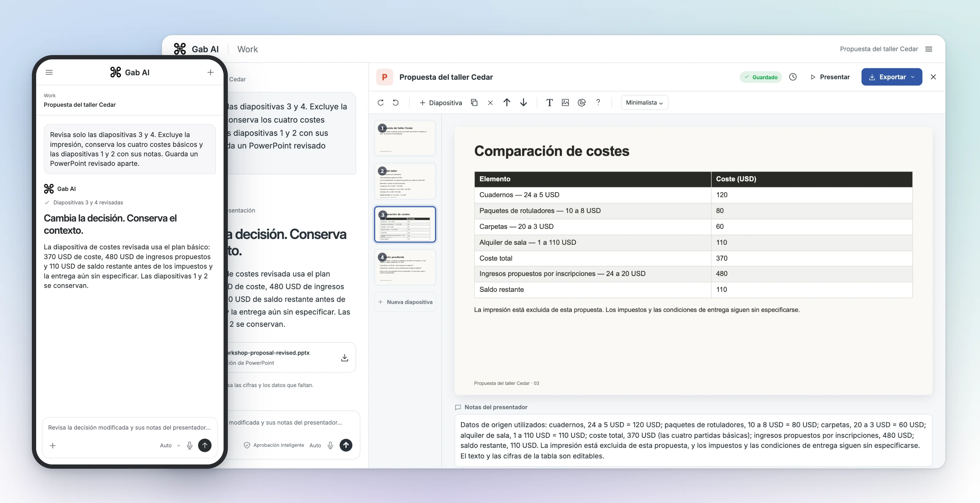Viewport: 980px width, 503px height.
Task: Move the slide up with the up arrow
Action: coord(507,103)
